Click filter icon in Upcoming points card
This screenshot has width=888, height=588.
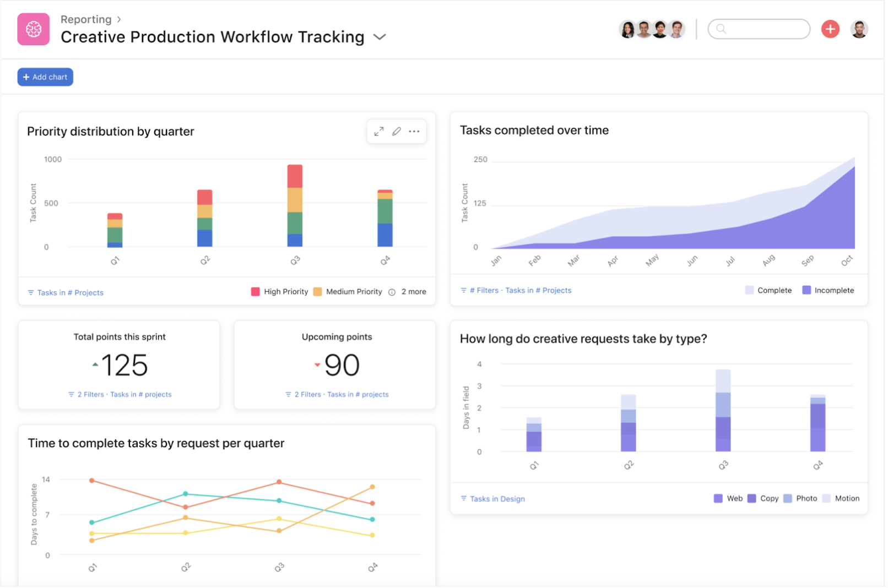288,395
